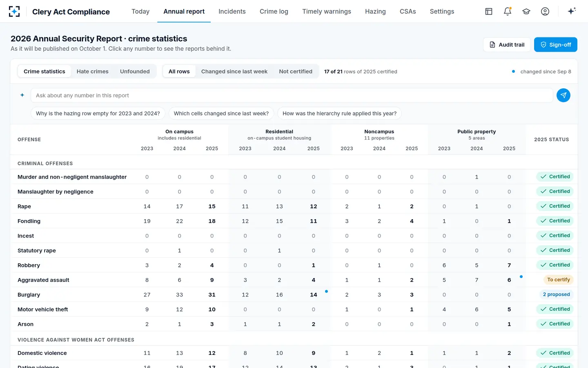Viewport: 588px width, 368px height.
Task: Switch to the Hazing tab
Action: (375, 11)
